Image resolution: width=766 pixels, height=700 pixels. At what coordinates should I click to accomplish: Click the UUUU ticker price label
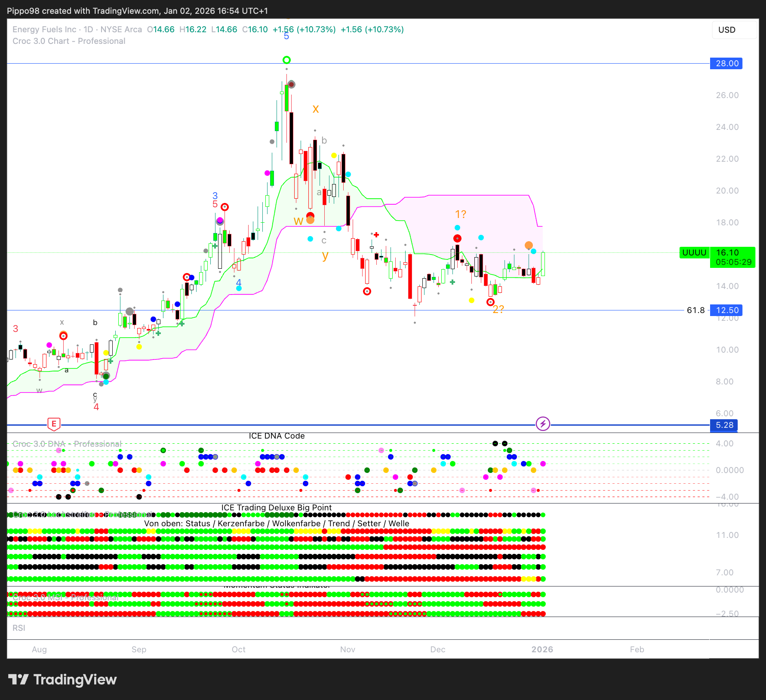click(x=694, y=253)
